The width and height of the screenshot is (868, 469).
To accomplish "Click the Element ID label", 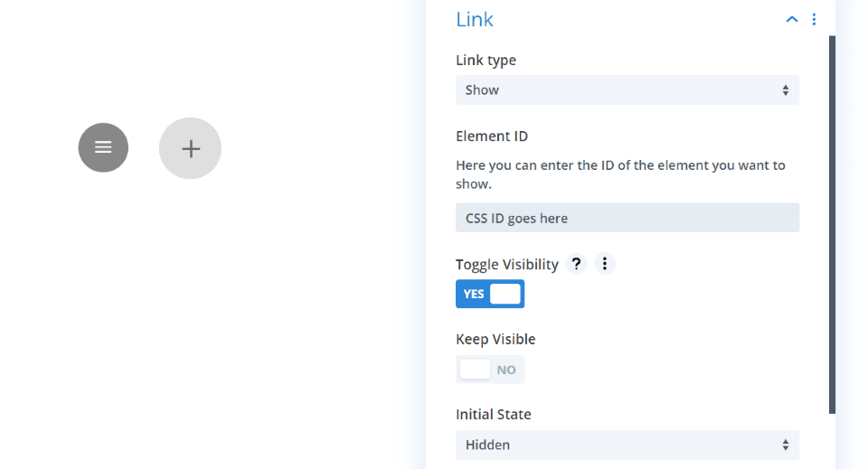I will [x=492, y=136].
